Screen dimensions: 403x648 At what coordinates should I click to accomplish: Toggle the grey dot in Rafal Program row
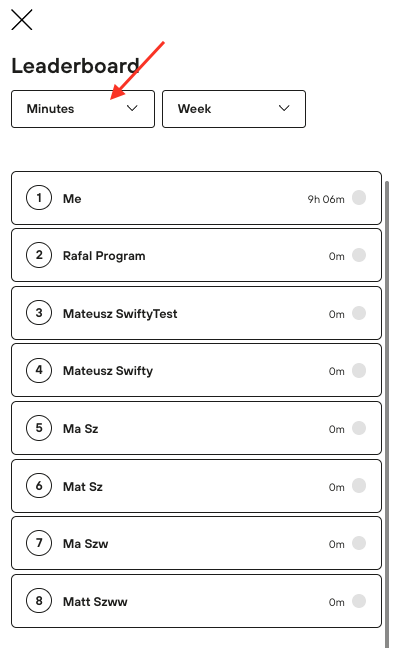click(x=359, y=255)
